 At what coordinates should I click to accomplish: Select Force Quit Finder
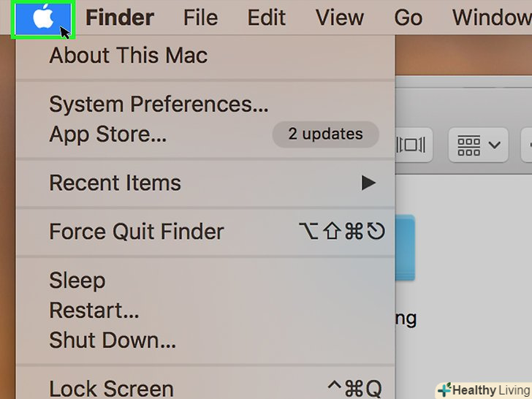pos(136,232)
